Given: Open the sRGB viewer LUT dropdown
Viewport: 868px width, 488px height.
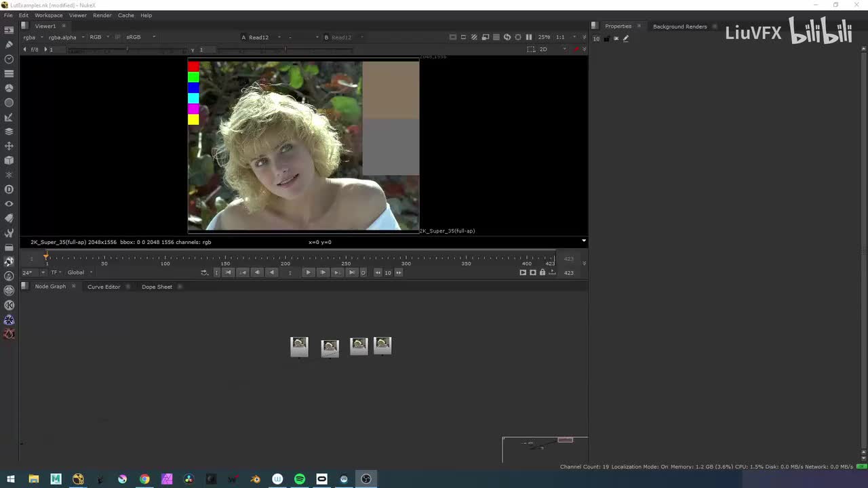Looking at the screenshot, I should click(140, 37).
